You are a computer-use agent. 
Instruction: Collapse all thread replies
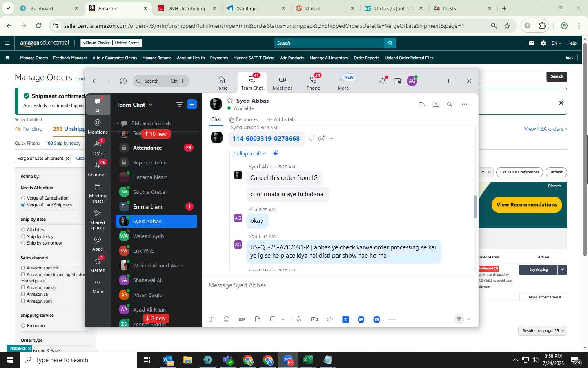249,153
